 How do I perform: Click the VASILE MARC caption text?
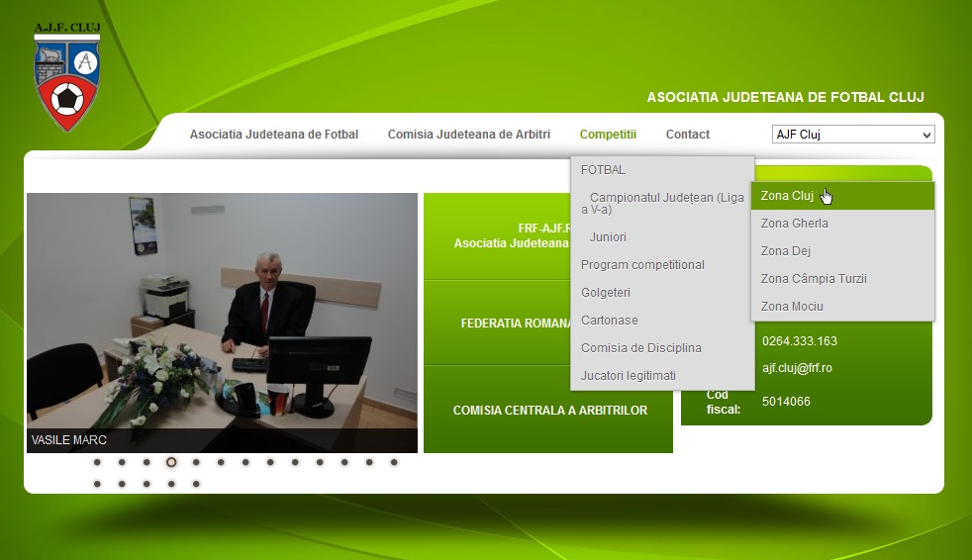(69, 440)
